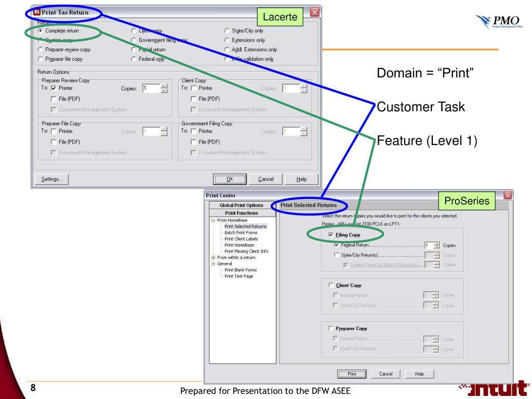Check File (PDF) under Government Filing Copy
The image size is (532, 399).
193,142
